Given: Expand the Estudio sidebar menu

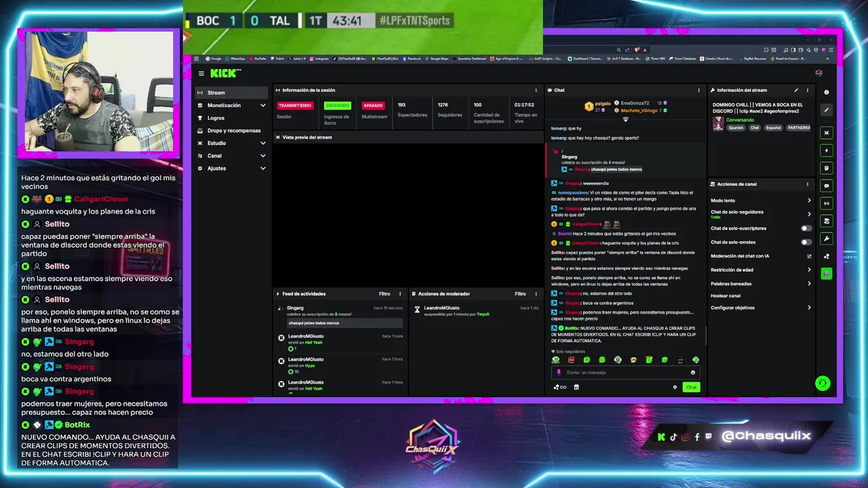Looking at the screenshot, I should tap(231, 143).
